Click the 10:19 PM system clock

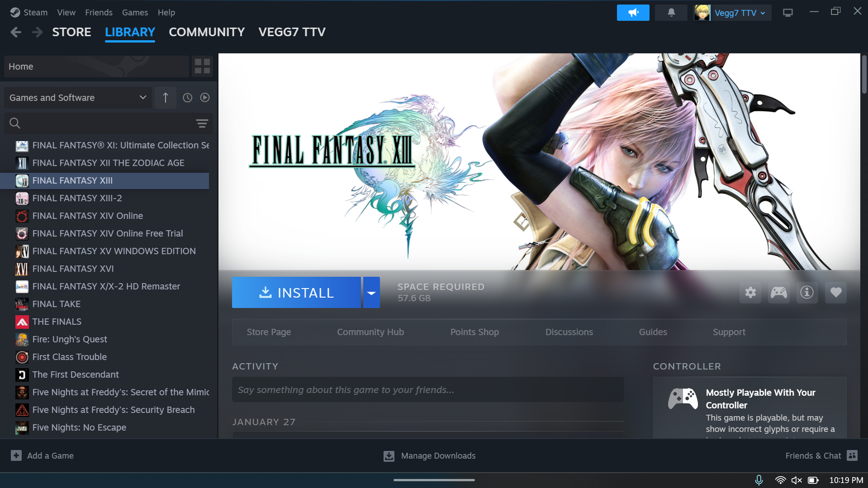pos(846,480)
